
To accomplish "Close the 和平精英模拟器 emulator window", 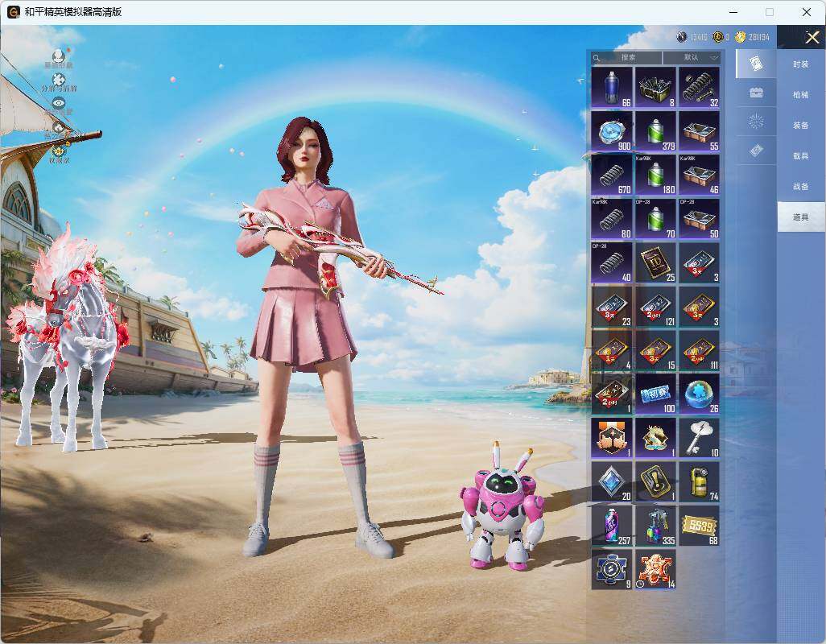I will point(806,11).
